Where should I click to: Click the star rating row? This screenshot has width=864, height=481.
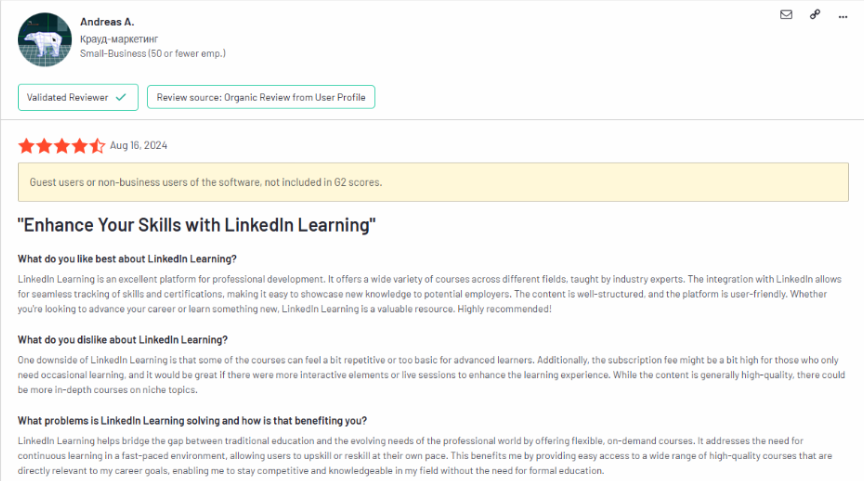62,145
